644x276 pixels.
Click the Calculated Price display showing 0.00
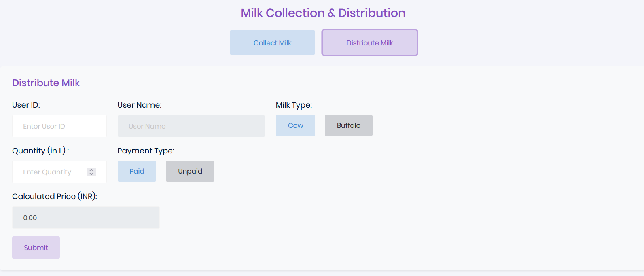tap(86, 217)
